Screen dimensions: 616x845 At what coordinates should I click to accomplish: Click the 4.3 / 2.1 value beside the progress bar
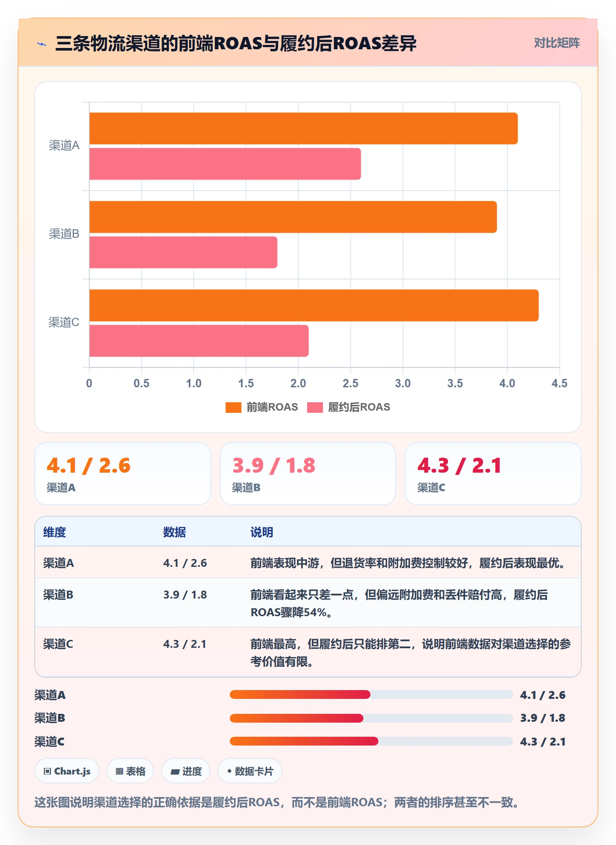543,742
